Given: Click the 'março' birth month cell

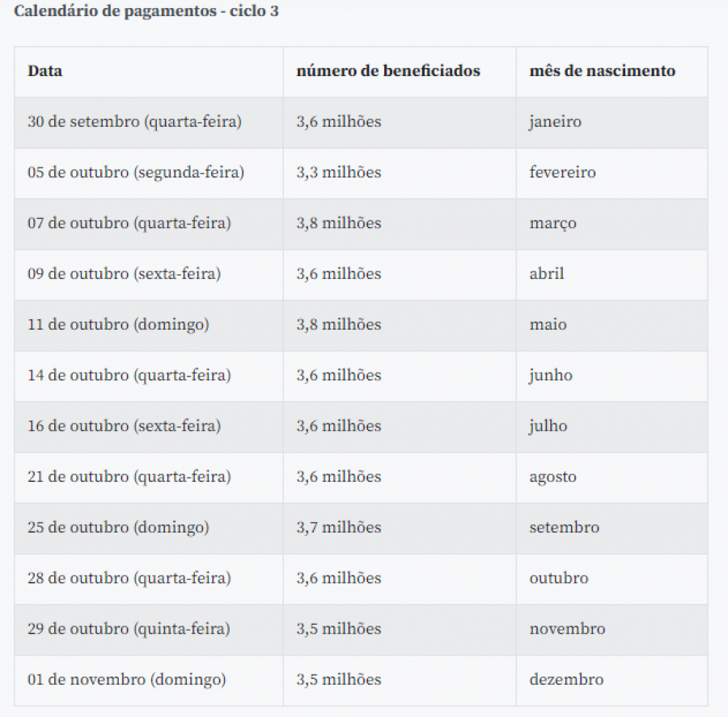Looking at the screenshot, I should [612, 224].
